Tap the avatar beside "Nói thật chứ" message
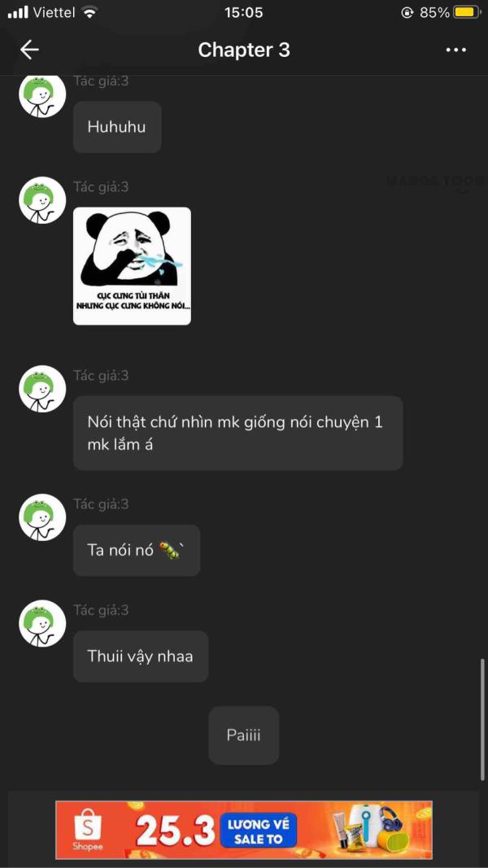488x868 pixels. coord(42,389)
